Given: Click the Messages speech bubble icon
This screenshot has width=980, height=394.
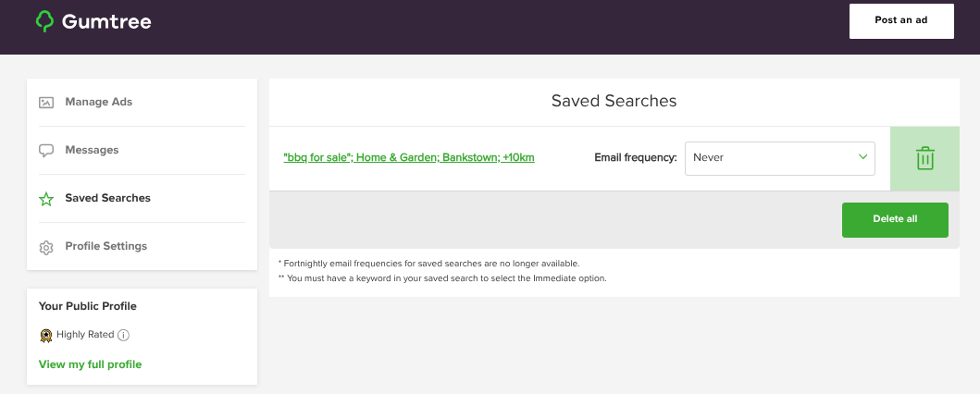Looking at the screenshot, I should (x=46, y=151).
